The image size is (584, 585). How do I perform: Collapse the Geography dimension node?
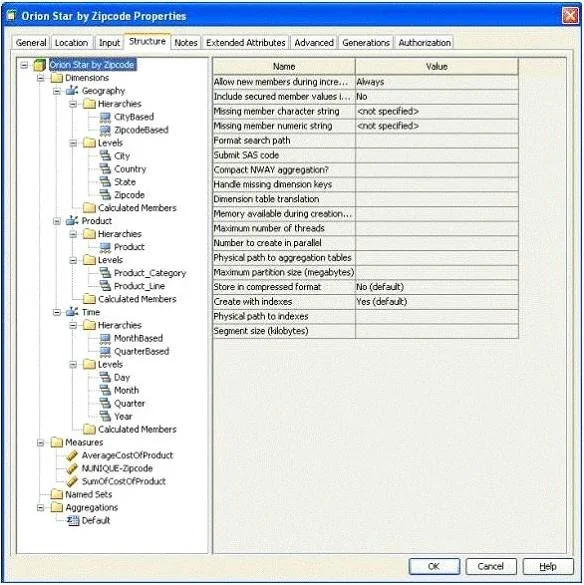(x=57, y=91)
